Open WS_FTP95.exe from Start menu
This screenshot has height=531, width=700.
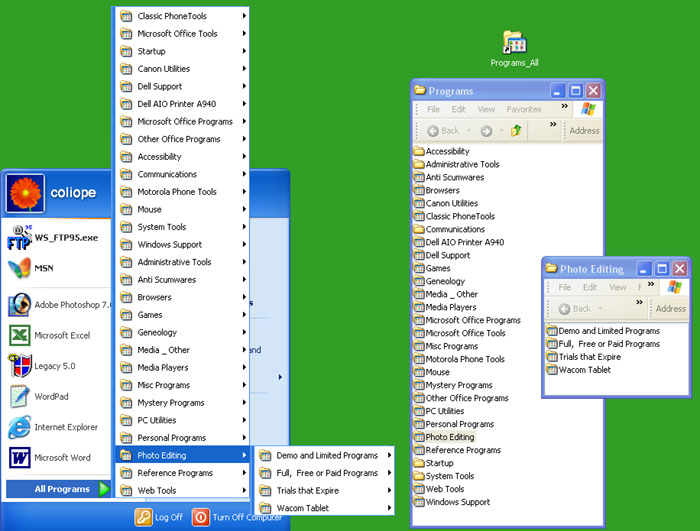click(x=54, y=238)
